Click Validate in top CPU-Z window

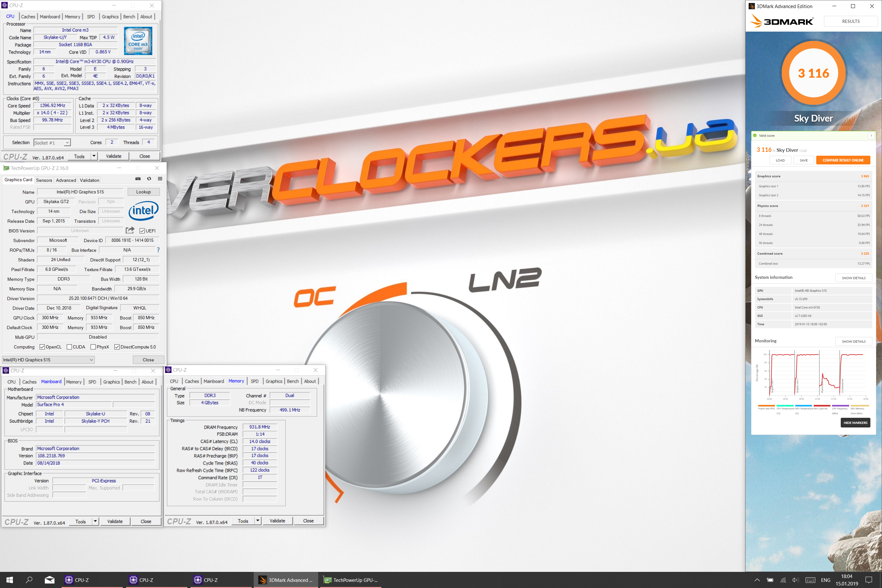(113, 156)
